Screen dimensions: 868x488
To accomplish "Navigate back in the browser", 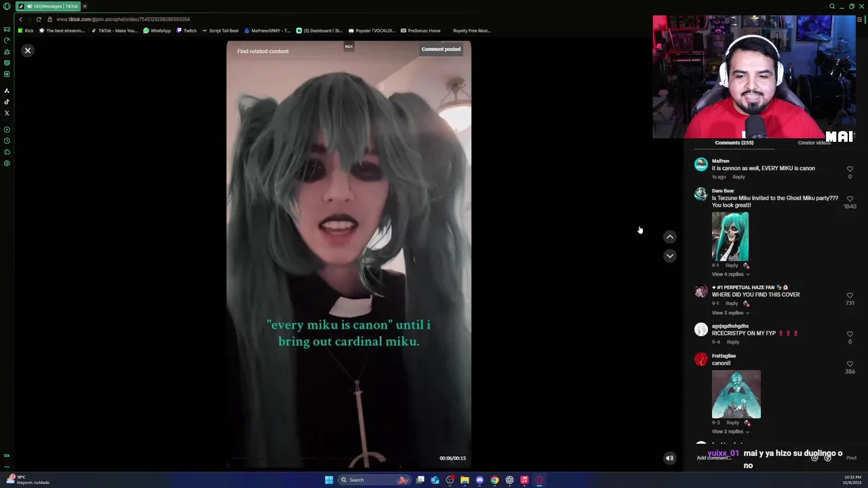I will point(20,19).
